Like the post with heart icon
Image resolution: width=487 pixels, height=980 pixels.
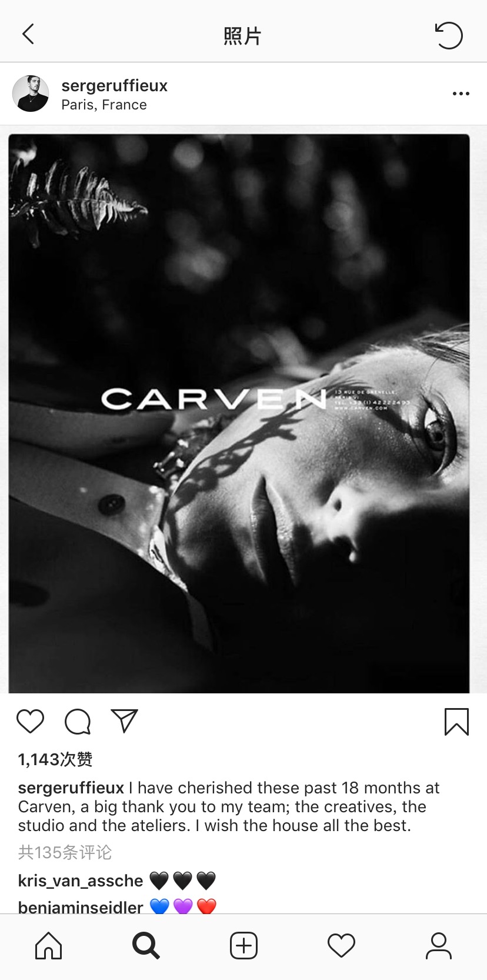pyautogui.click(x=31, y=721)
